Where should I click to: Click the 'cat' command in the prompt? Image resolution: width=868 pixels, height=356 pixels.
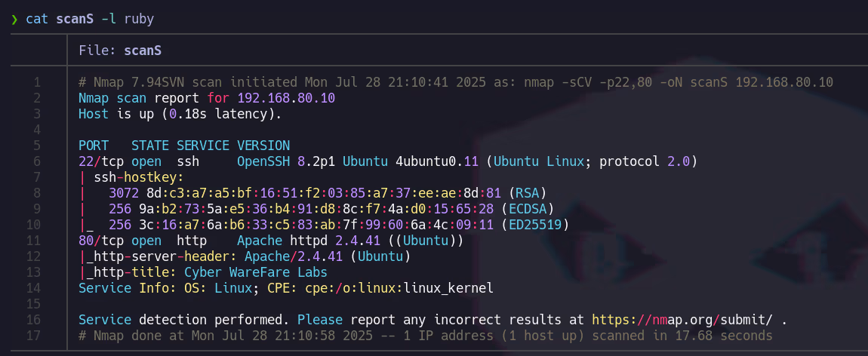click(37, 19)
